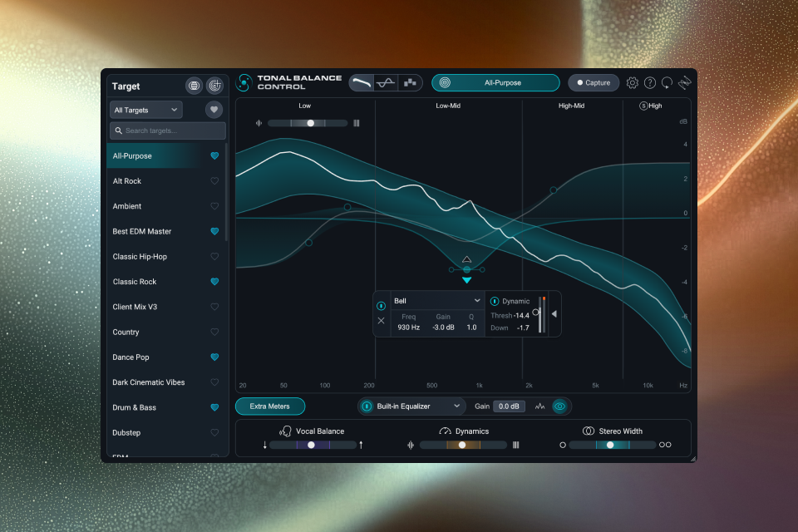
Task: Click the add custom target icon
Action: click(x=214, y=86)
